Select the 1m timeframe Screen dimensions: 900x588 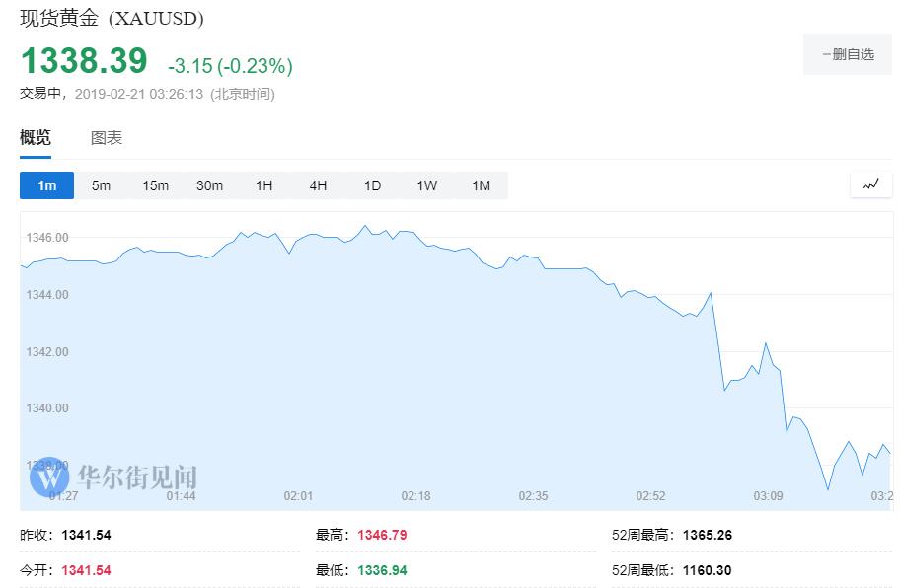click(47, 185)
